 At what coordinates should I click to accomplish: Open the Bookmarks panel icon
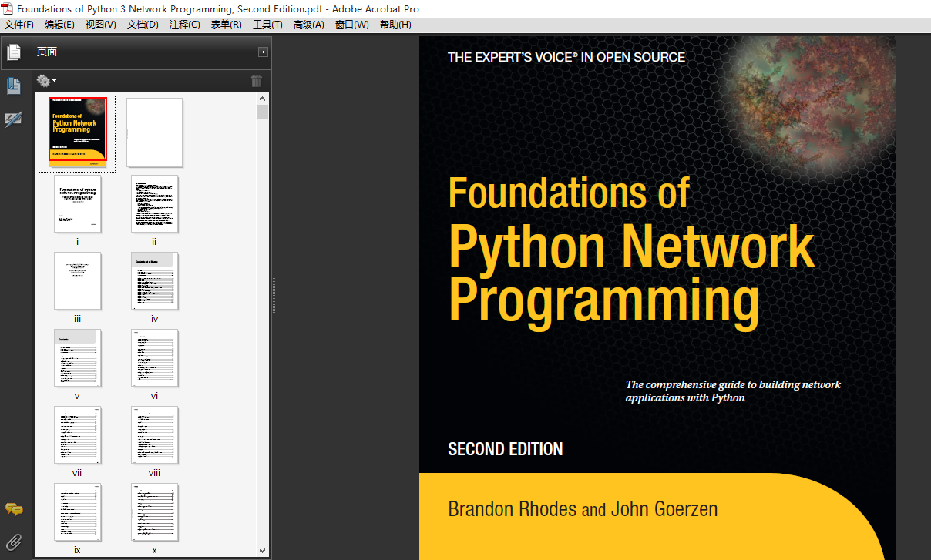click(14, 86)
